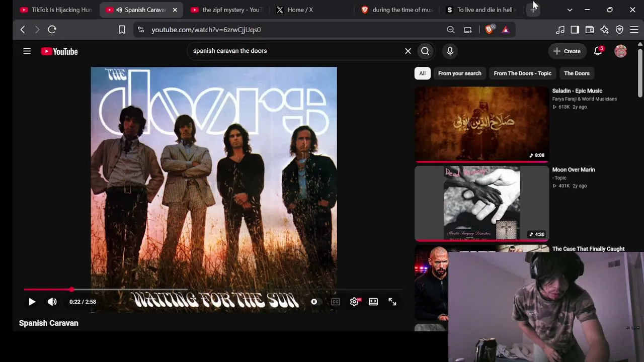Submit search with the magnifier button

point(425,51)
